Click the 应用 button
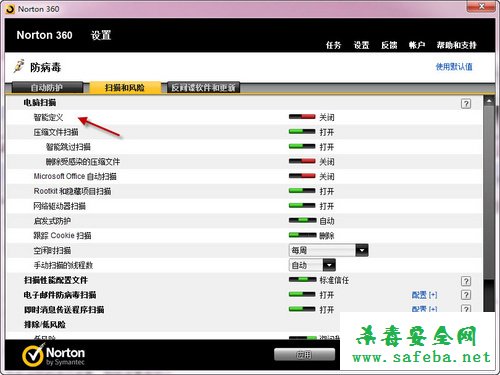500x375 pixels. [304, 355]
